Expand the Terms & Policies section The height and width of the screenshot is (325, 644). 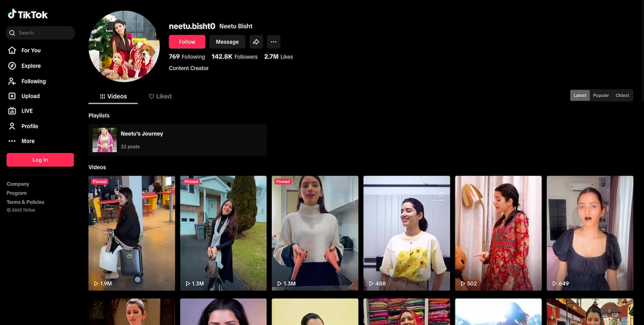[x=25, y=202]
